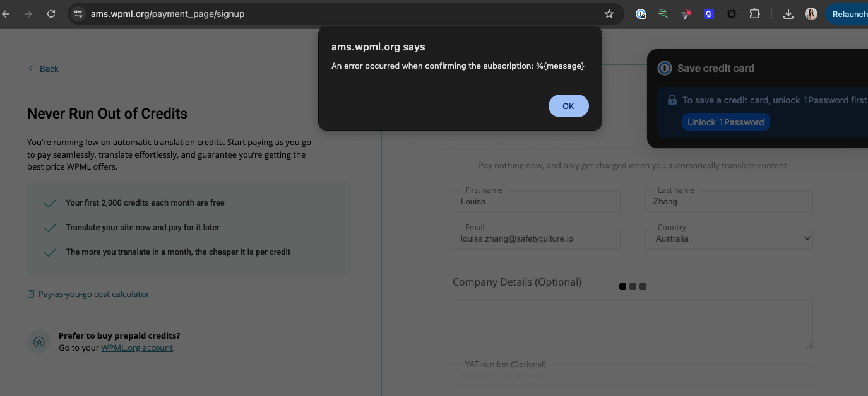Click the 'ams.wpml.org says' dialog title
868x396 pixels.
click(378, 47)
